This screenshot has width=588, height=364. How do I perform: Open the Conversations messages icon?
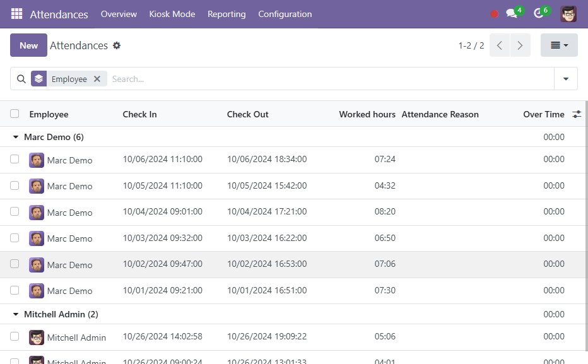511,13
